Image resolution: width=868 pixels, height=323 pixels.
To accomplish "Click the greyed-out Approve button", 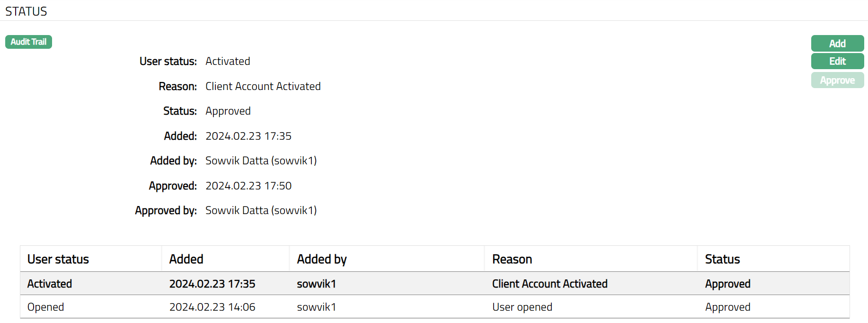I will coord(837,81).
